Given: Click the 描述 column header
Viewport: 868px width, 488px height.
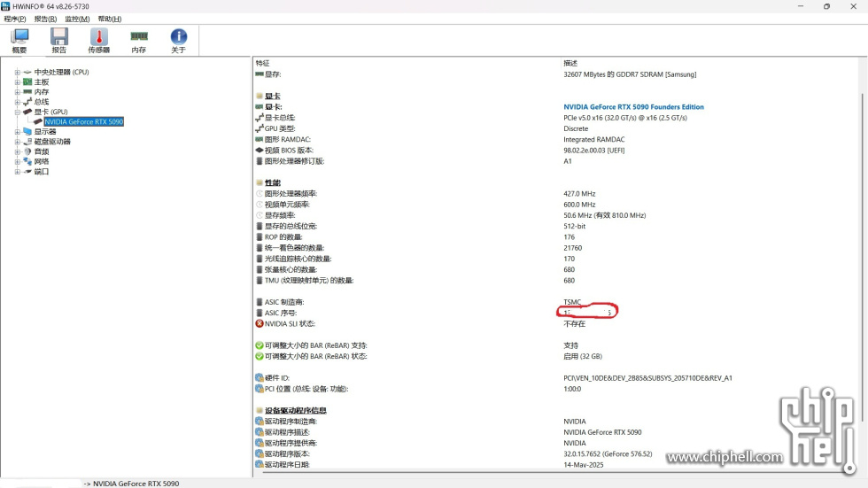Looking at the screenshot, I should point(570,63).
